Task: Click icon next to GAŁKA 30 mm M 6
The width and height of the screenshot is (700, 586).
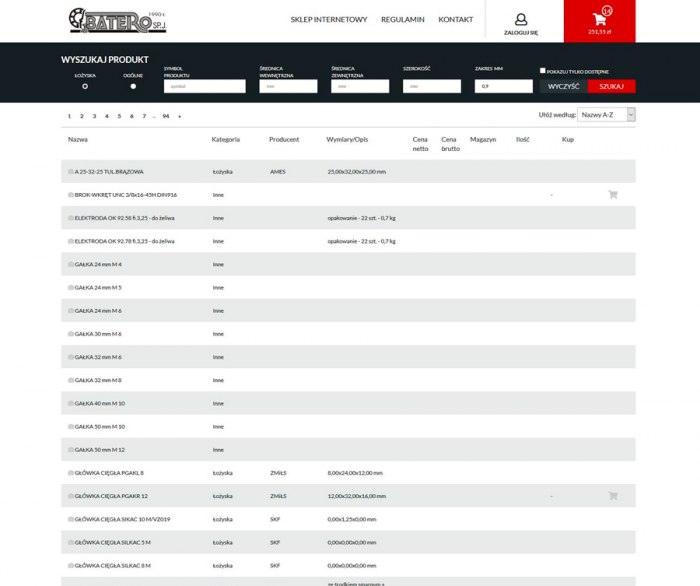Action: tap(71, 334)
